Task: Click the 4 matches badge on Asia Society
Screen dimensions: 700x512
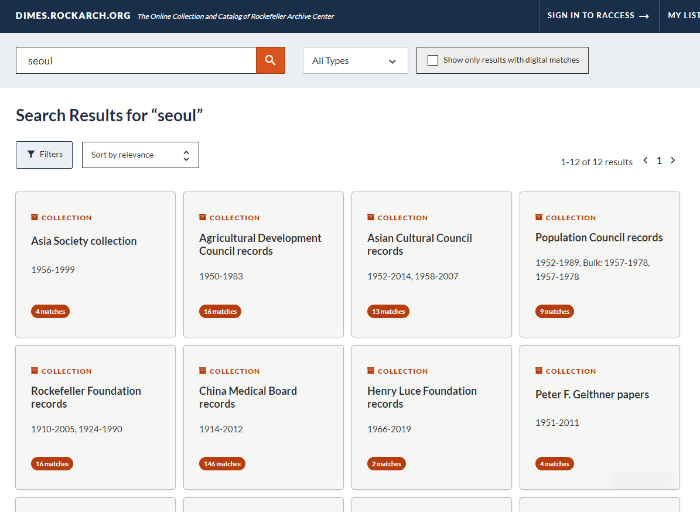Action: [50, 311]
